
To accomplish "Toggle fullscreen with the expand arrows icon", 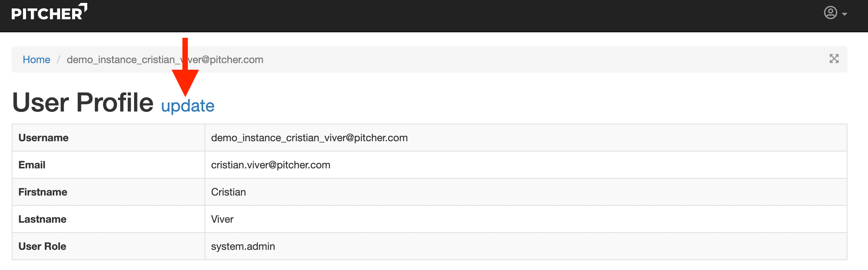I will click(x=834, y=59).
